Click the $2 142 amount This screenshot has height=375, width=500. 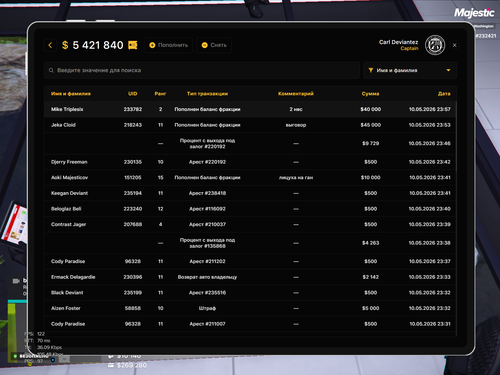(x=370, y=277)
